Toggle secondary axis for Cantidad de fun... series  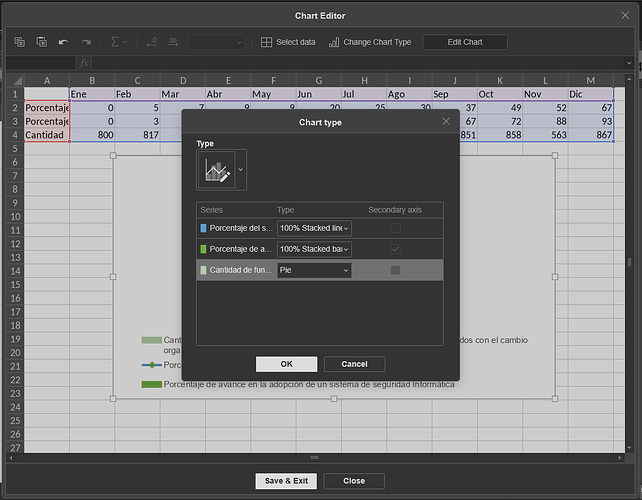tap(395, 270)
